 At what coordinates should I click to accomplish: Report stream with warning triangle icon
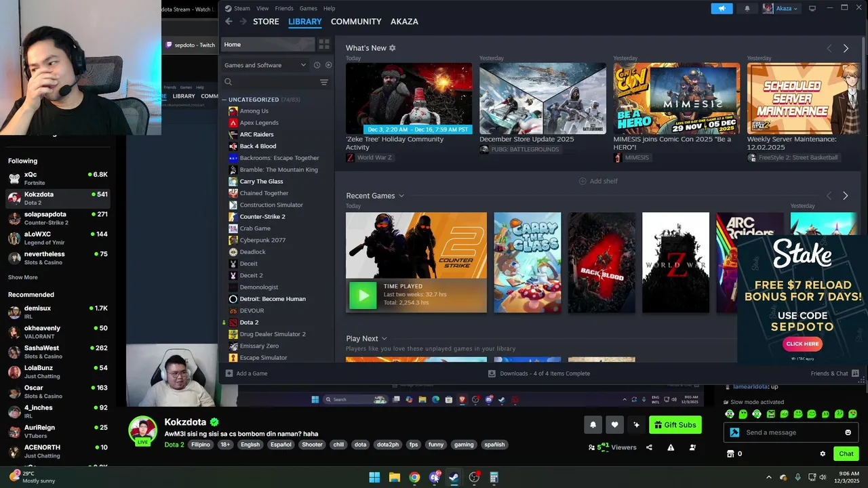tap(671, 447)
